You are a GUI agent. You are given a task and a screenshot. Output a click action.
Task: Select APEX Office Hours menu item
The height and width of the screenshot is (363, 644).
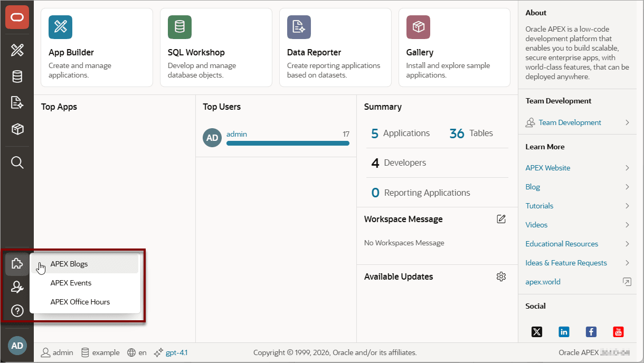click(85, 302)
